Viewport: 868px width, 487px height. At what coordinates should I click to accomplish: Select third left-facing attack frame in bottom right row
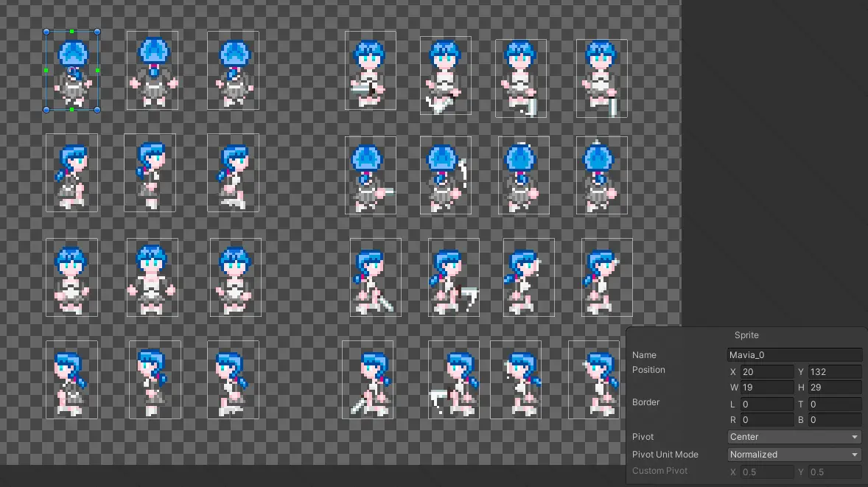click(x=516, y=379)
